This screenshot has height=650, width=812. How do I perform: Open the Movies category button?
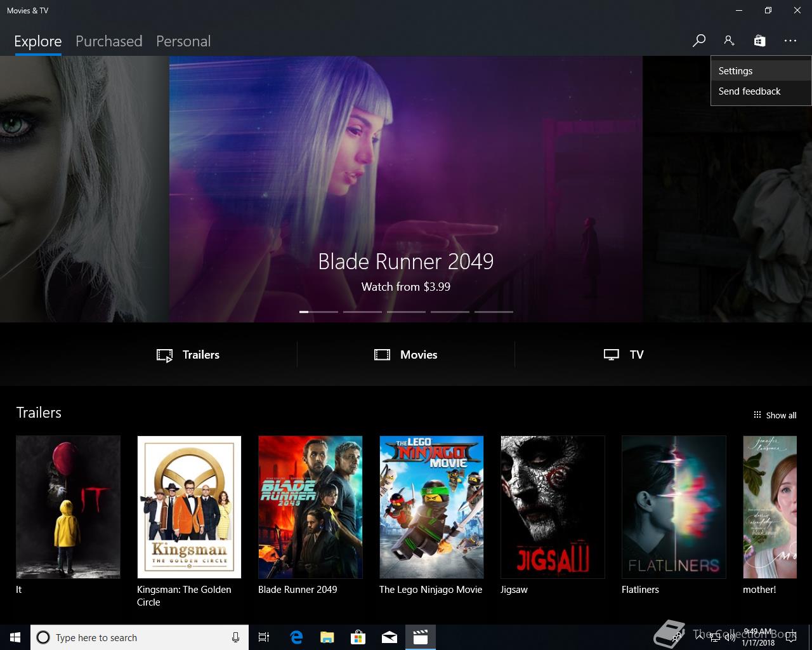406,355
